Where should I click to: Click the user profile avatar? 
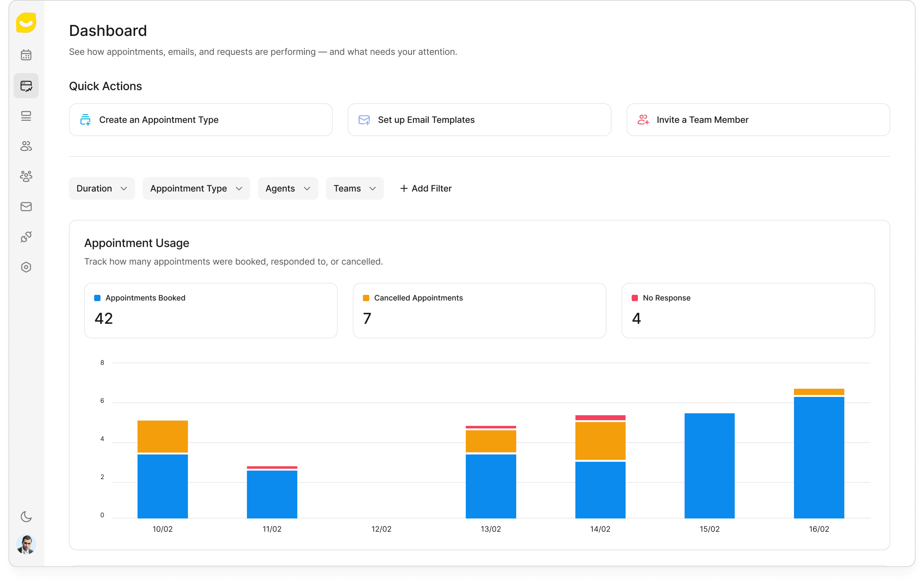click(26, 544)
